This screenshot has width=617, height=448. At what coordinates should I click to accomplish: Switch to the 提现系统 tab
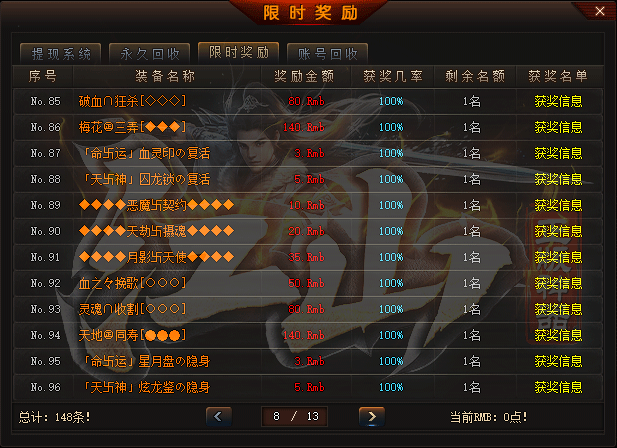coord(61,54)
